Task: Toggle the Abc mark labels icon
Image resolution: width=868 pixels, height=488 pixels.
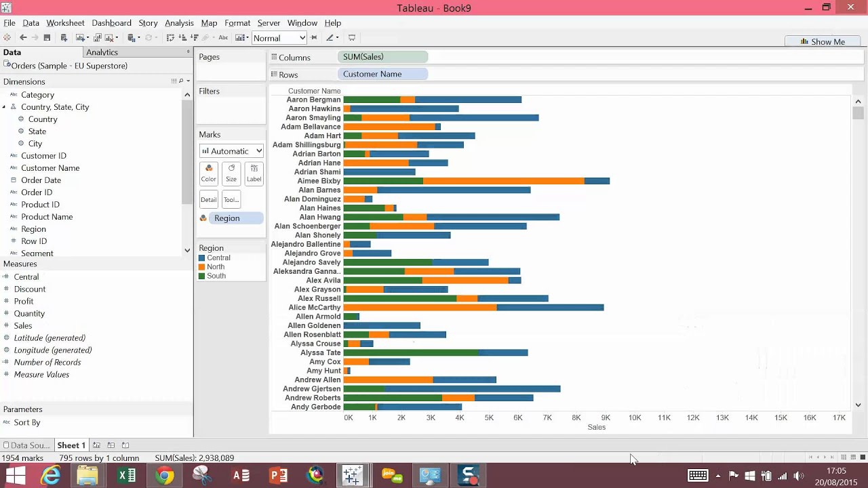Action: click(x=223, y=38)
